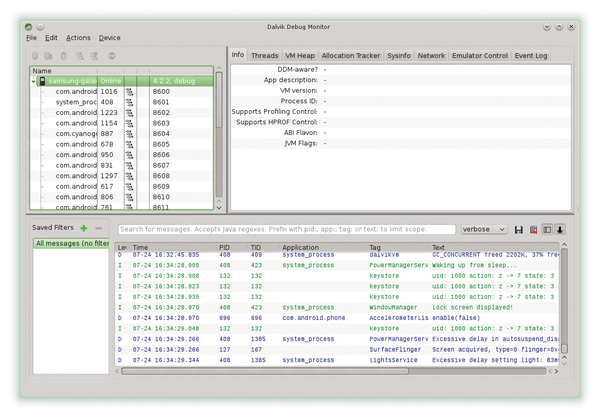
Task: Click the Tag column header
Action: tap(399, 247)
